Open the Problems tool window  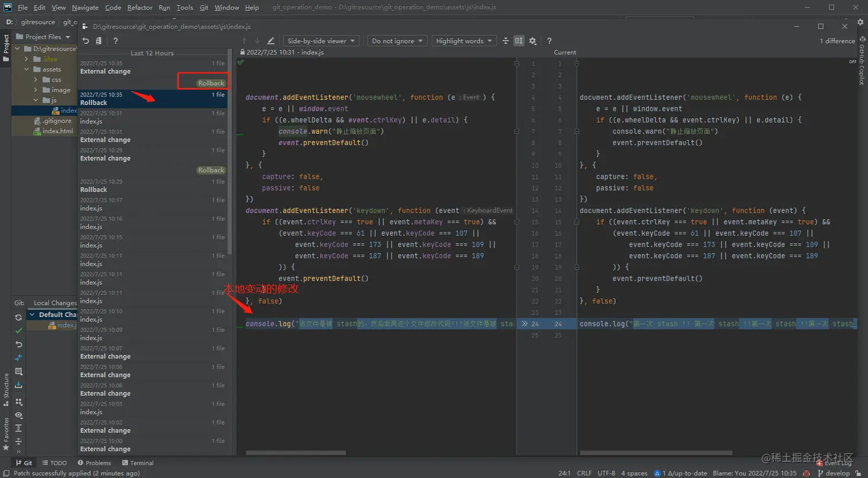[x=95, y=463]
